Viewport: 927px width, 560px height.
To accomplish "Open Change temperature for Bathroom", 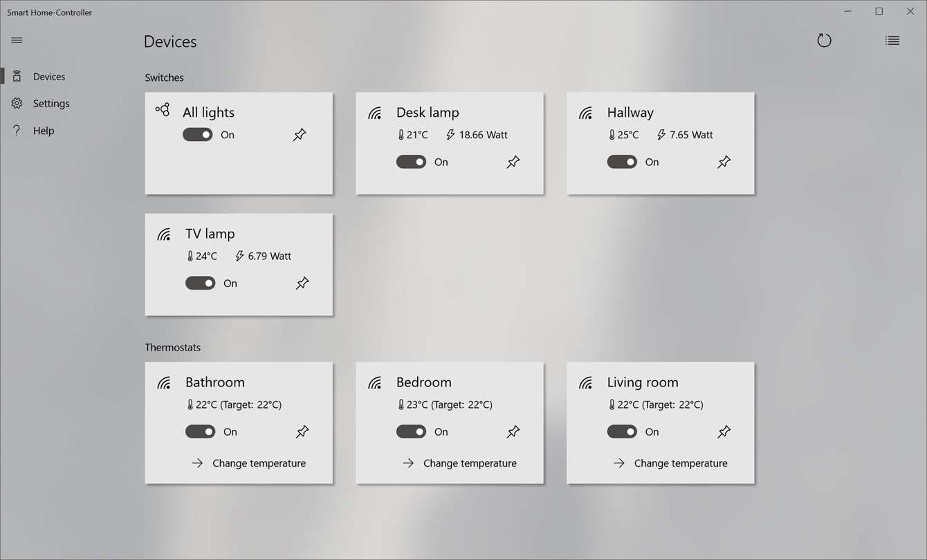I will pyautogui.click(x=249, y=463).
